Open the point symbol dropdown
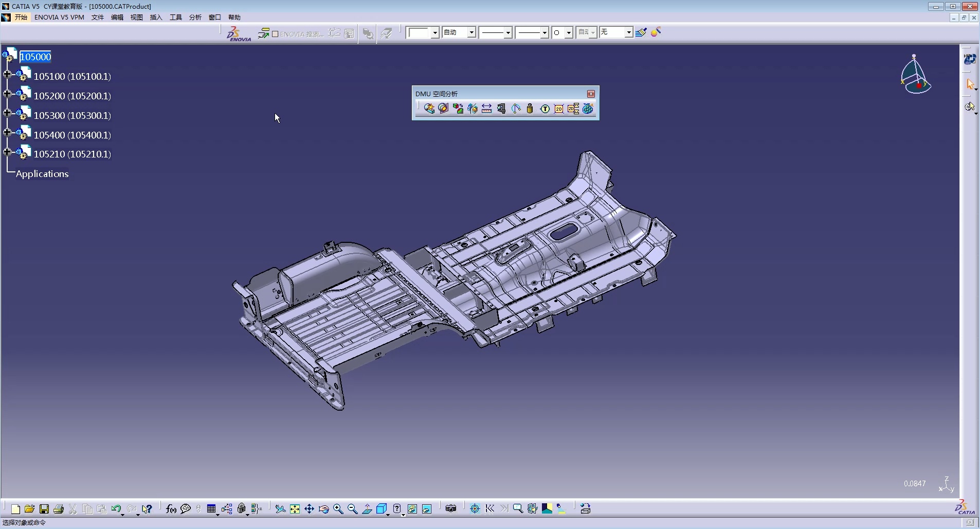980x529 pixels. tap(569, 33)
